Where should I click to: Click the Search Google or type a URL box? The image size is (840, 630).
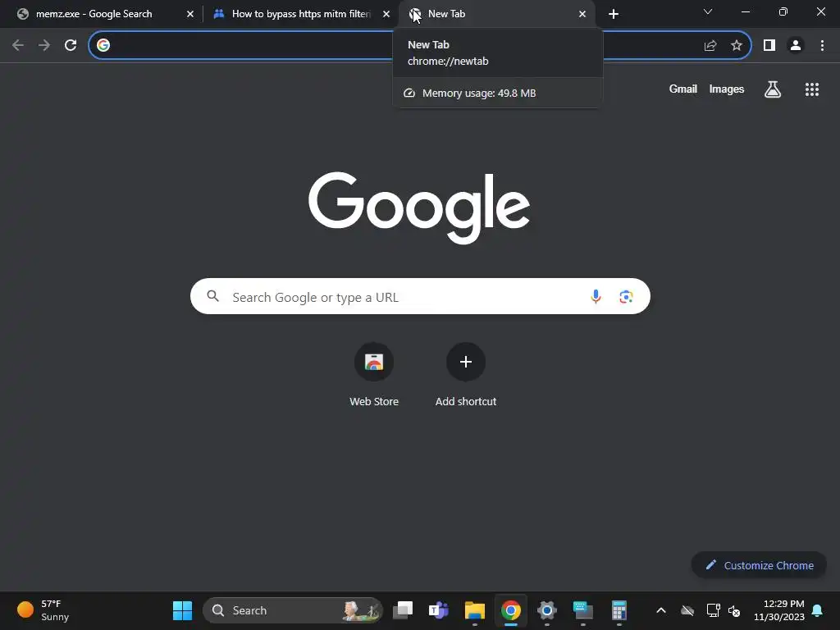coord(420,296)
